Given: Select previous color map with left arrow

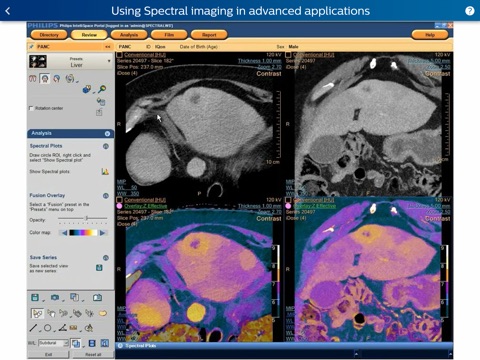Looking at the screenshot, I should click(64, 233).
